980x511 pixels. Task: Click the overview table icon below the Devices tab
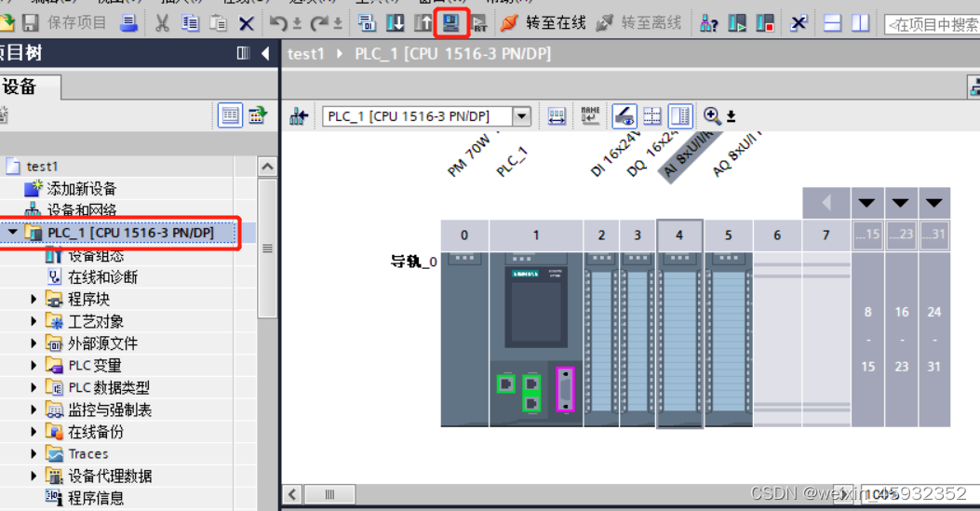point(230,115)
